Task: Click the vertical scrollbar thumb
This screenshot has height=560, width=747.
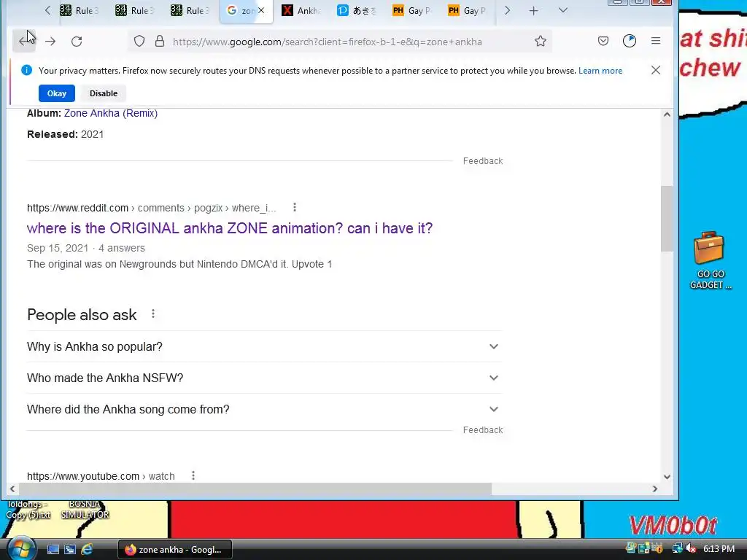Action: [667, 219]
